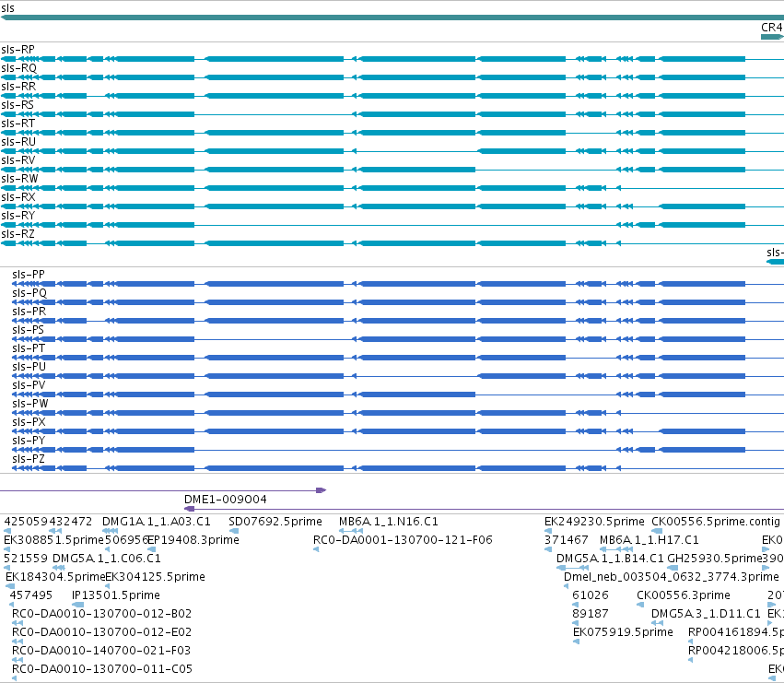Click the sls-RU transcript label
This screenshot has height=683, width=784.
click(x=18, y=142)
